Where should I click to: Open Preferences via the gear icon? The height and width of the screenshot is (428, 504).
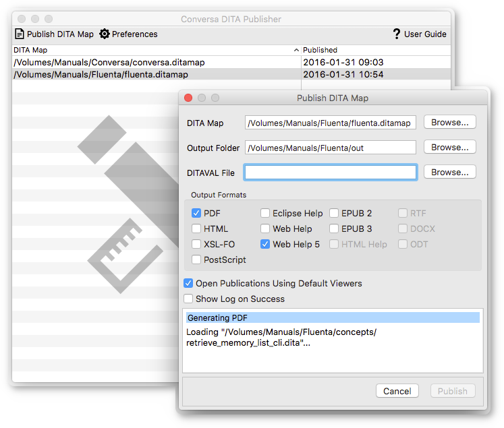tap(104, 34)
